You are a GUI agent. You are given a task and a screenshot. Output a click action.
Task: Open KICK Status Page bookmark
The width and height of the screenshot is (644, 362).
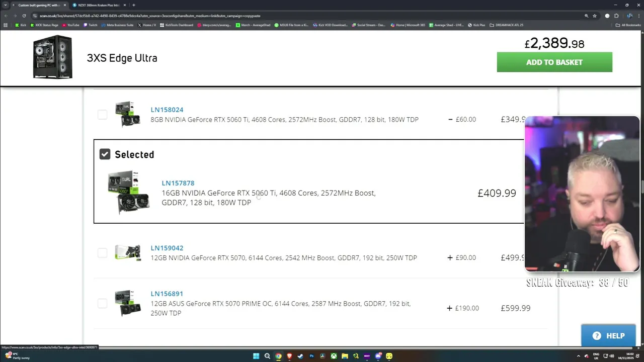point(45,25)
